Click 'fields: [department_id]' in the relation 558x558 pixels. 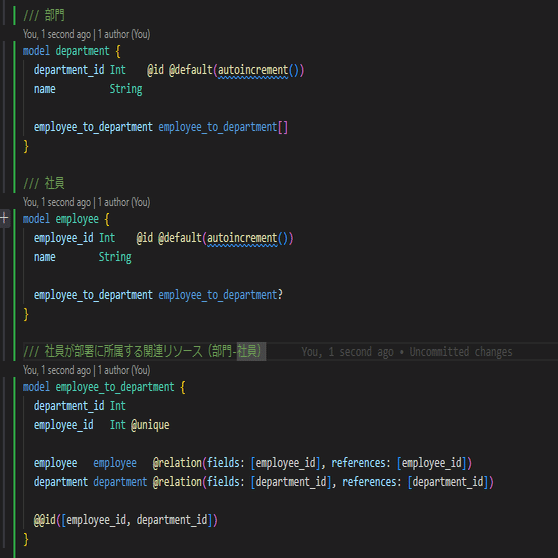pyautogui.click(x=269, y=482)
